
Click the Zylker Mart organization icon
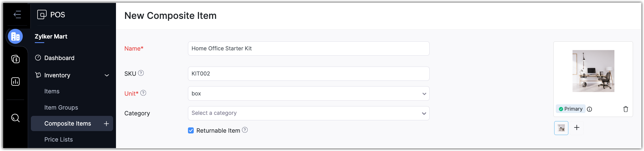(x=15, y=36)
